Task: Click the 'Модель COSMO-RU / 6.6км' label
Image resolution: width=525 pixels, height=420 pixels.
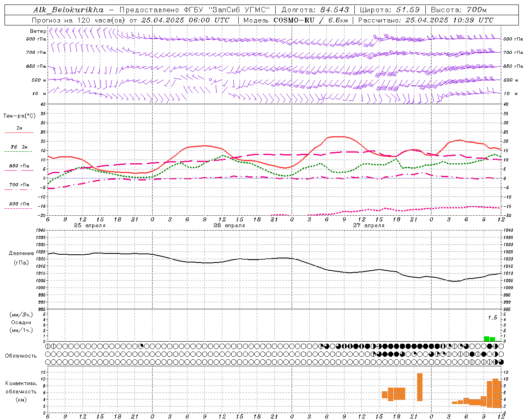Action: [295, 20]
